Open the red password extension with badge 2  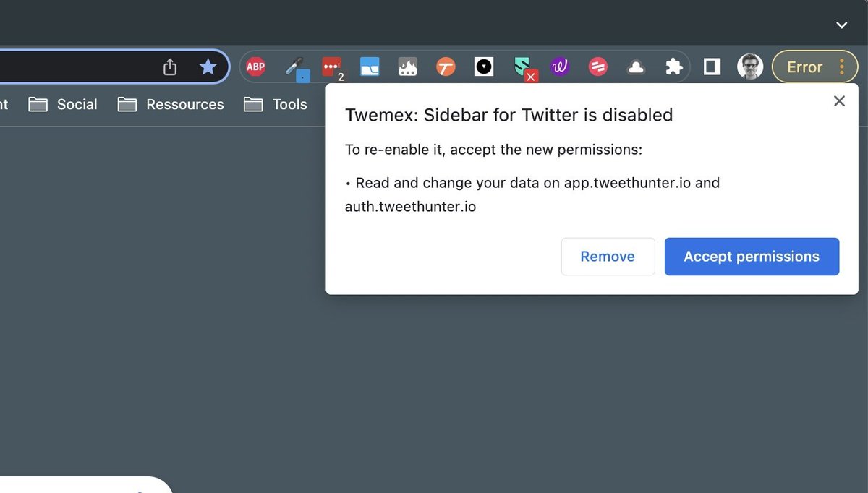pyautogui.click(x=332, y=68)
